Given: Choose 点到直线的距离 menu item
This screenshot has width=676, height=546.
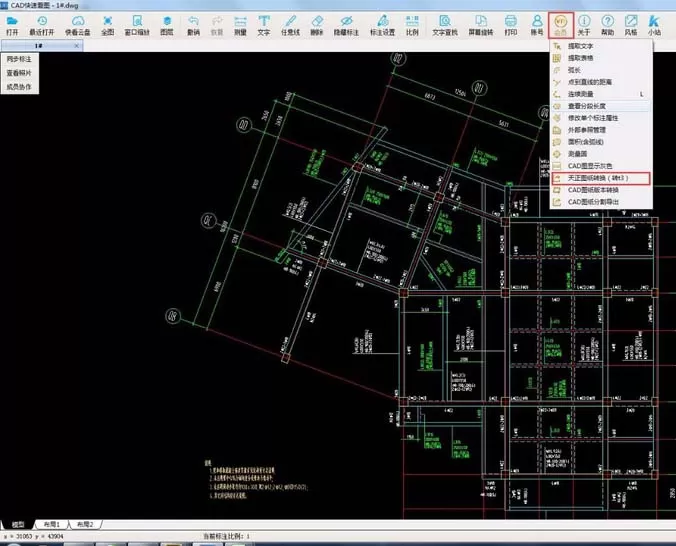Looking at the screenshot, I should click(x=601, y=82).
